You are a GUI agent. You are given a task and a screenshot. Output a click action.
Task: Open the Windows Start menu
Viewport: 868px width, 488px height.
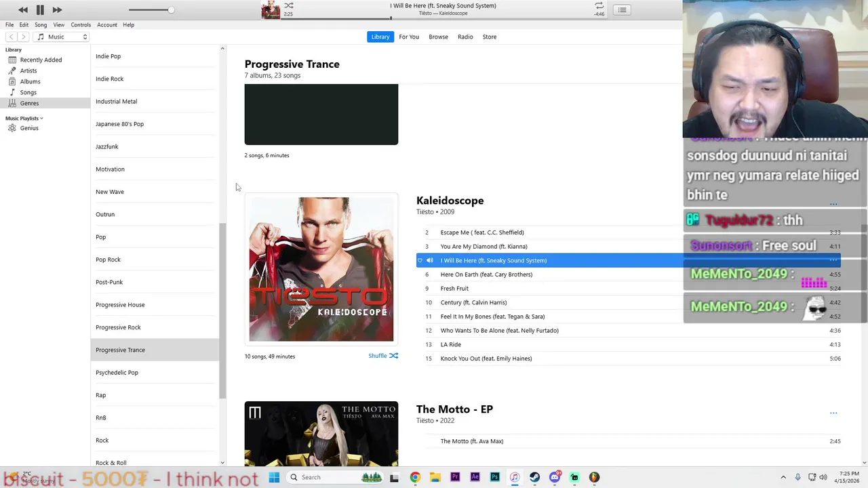[274, 477]
